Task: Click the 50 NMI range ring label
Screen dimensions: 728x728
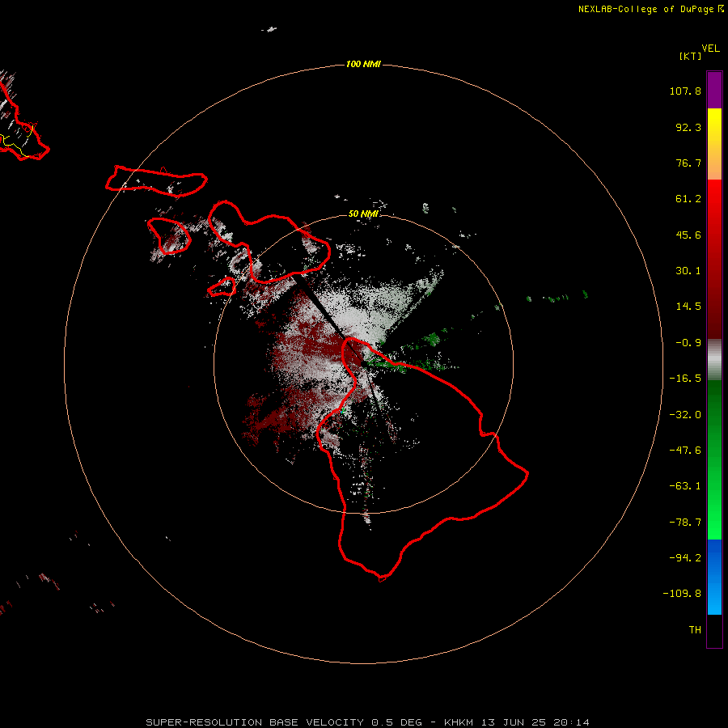Action: [363, 214]
